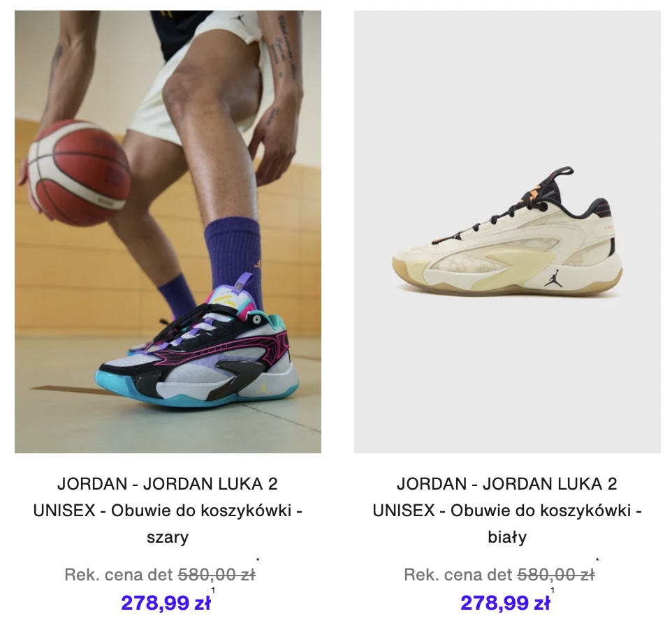Click the word 'szary' colour name
Image resolution: width=672 pixels, height=637 pixels.
pos(168,538)
